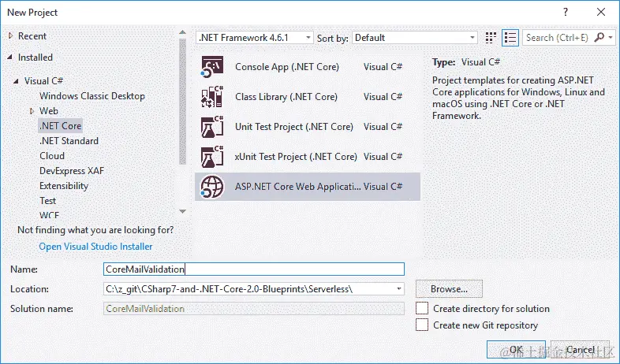Click the category tree scroll down arrow
The height and width of the screenshot is (364, 620).
click(182, 211)
